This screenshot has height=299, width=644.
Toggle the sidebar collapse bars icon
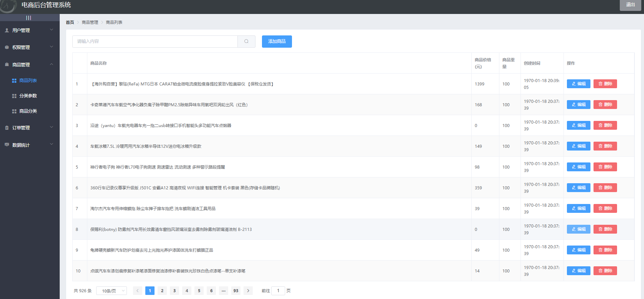click(x=29, y=18)
